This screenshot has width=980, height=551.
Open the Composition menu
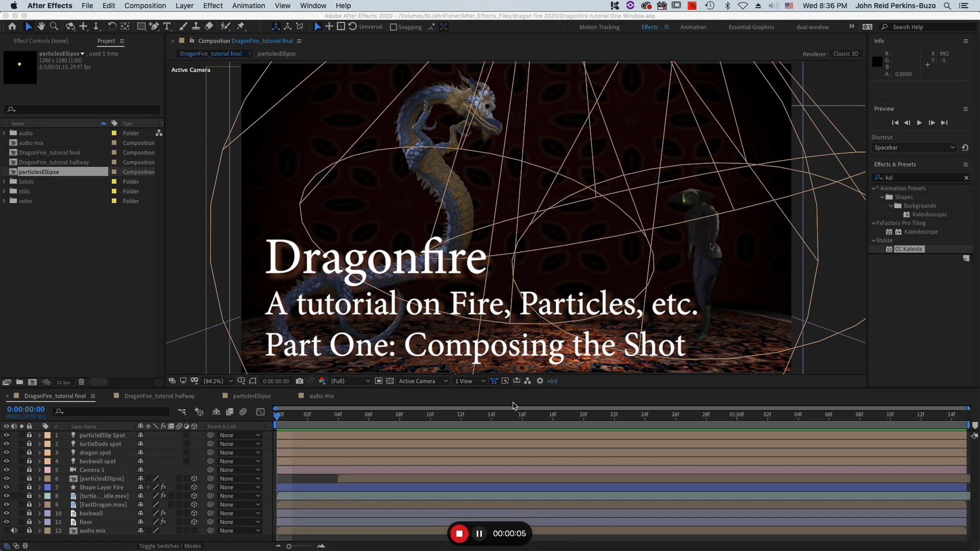click(x=145, y=6)
